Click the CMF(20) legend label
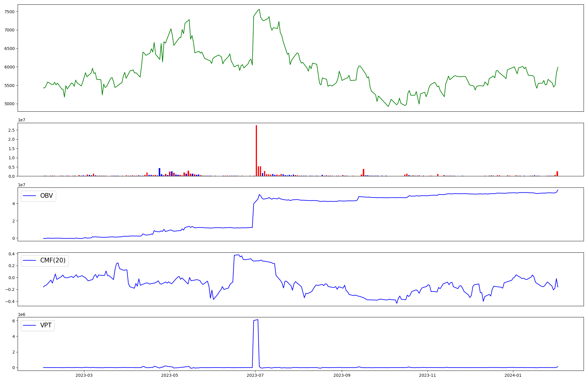Image resolution: width=588 pixels, height=382 pixels. click(53, 261)
